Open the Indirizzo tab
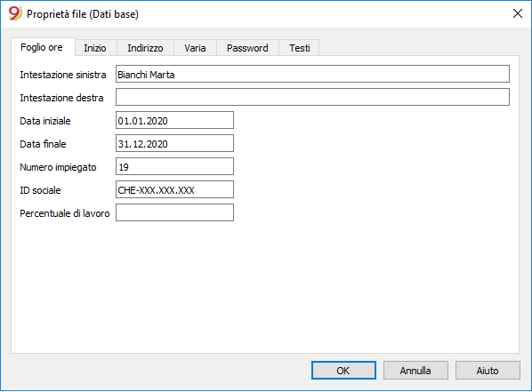Screen dimensions: 532x392 [x=145, y=48]
